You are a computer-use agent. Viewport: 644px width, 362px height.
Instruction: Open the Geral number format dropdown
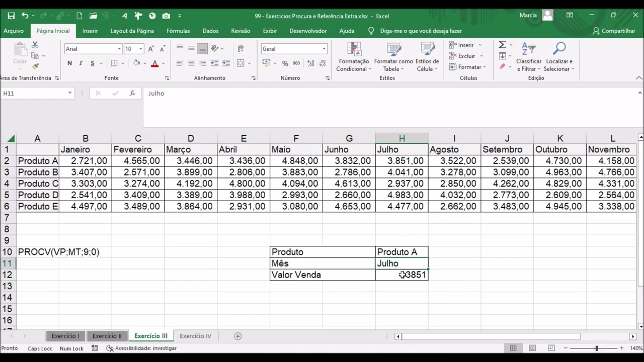[x=324, y=49]
